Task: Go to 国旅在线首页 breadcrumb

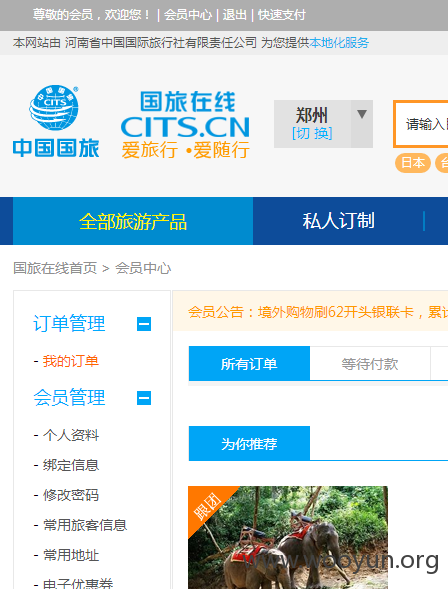Action: (x=55, y=268)
